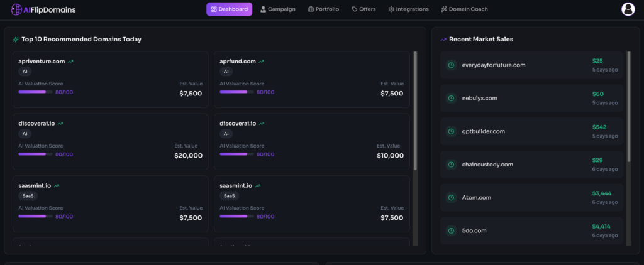Click the $4,414 sale price
Screen dimensions: 644x265
pos(602,227)
